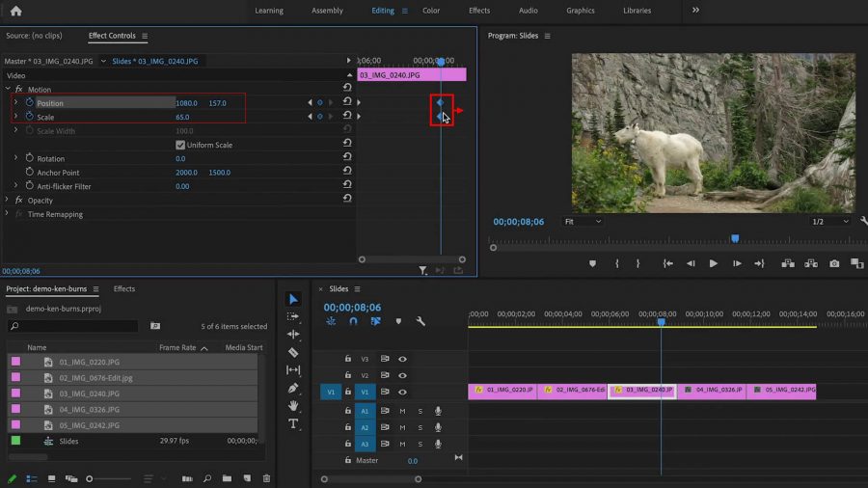Collapse the Motion effect group

(8, 89)
